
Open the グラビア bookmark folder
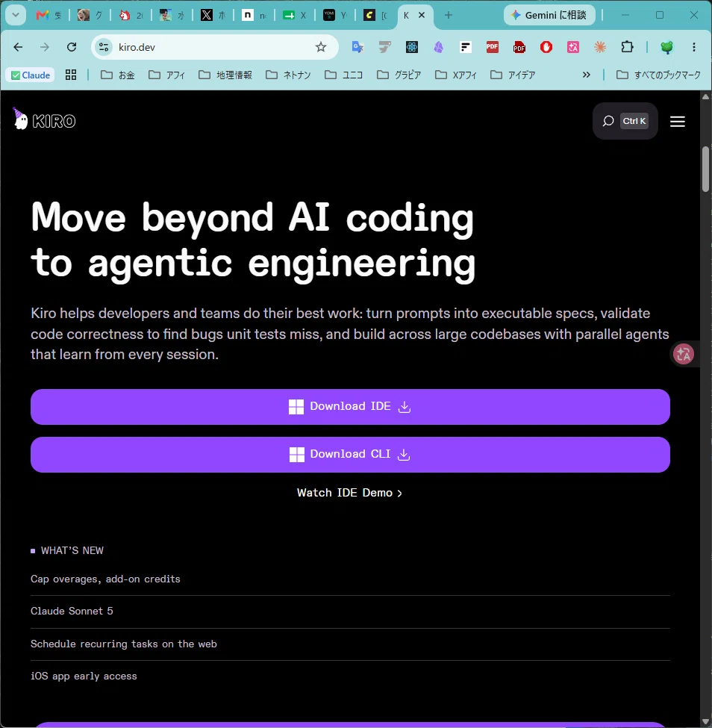399,75
